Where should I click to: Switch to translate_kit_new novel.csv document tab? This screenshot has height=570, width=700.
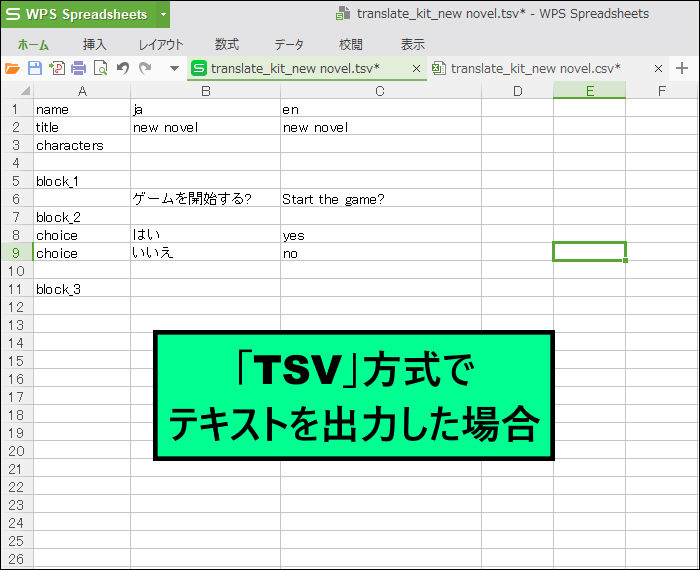[535, 68]
